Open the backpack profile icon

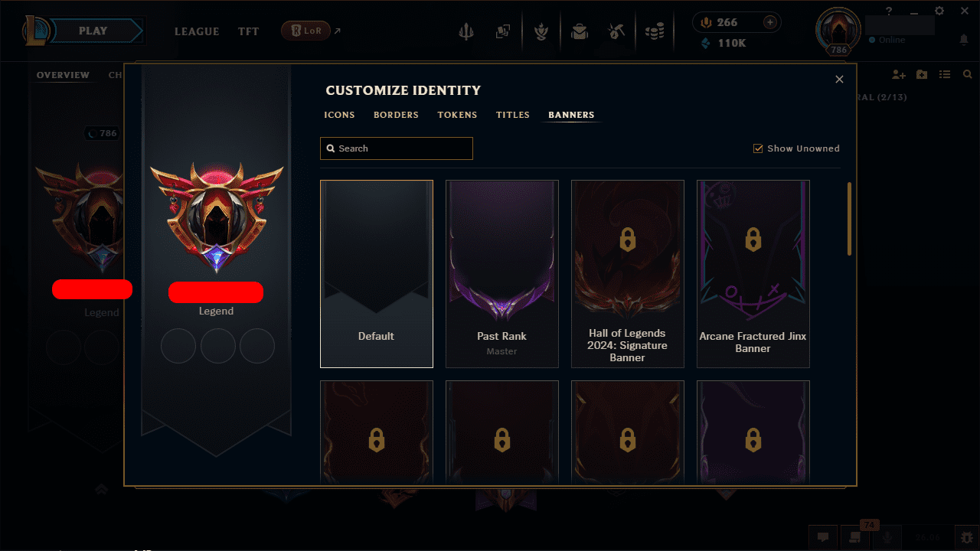[x=579, y=31]
